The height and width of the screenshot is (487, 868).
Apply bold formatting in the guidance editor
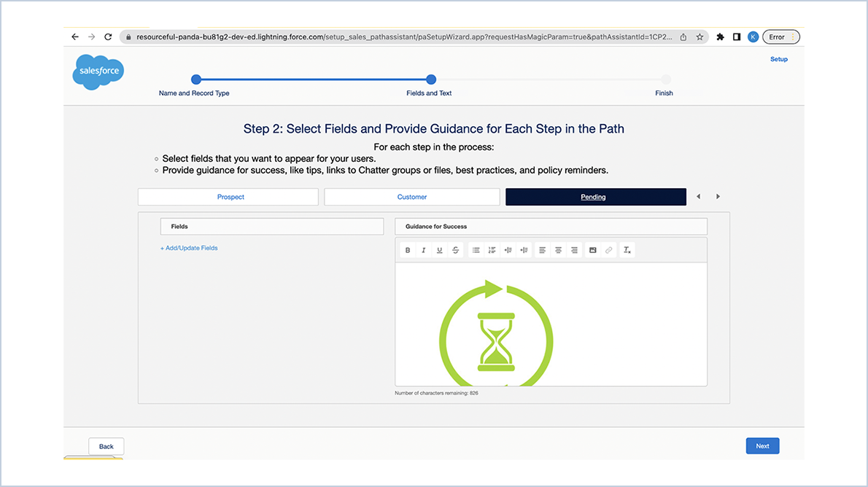click(x=407, y=249)
